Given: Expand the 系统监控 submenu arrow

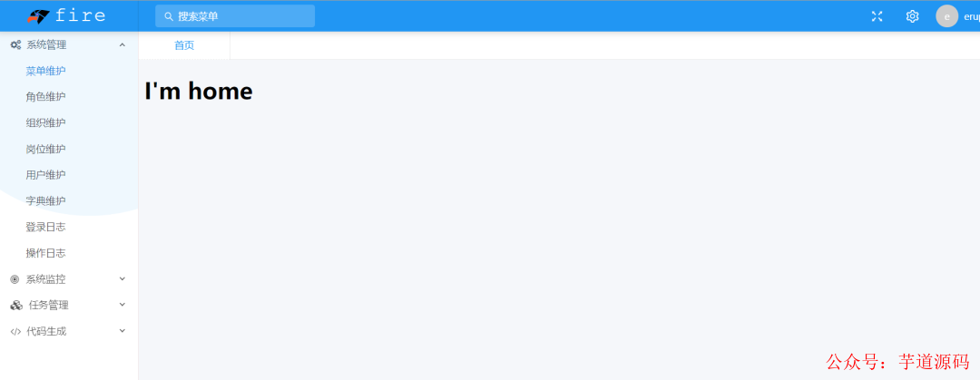Looking at the screenshot, I should 122,278.
